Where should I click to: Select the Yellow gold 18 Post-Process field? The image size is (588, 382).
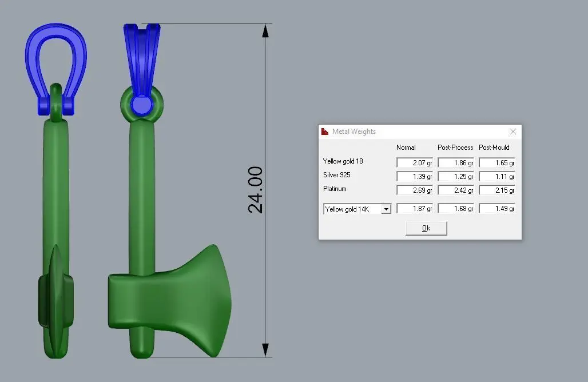click(x=456, y=163)
